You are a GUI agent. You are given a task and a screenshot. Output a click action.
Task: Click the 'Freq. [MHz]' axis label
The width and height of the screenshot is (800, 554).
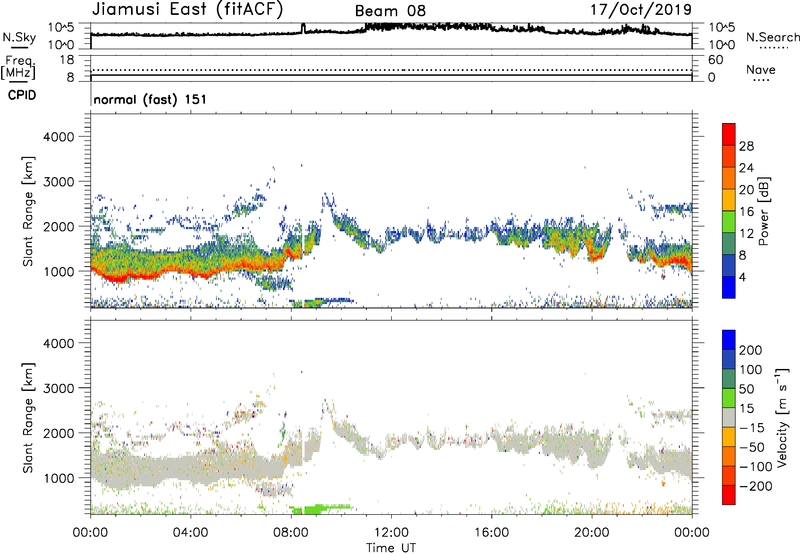coord(18,68)
